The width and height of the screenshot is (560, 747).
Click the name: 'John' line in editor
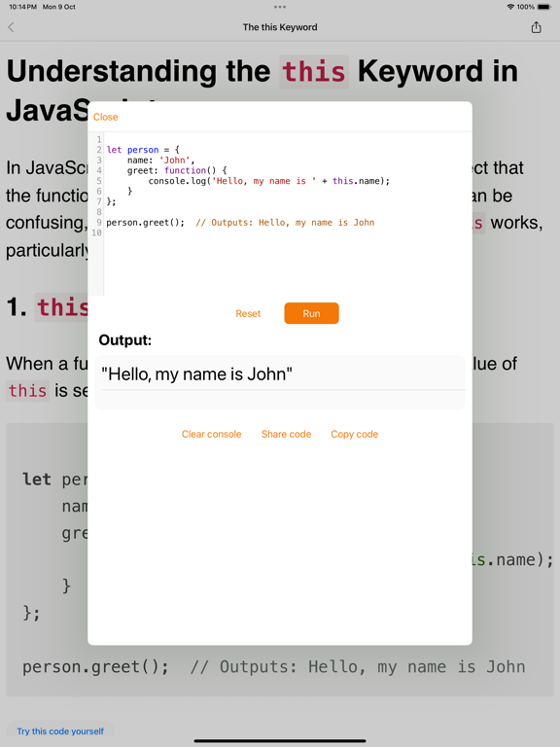tap(161, 160)
